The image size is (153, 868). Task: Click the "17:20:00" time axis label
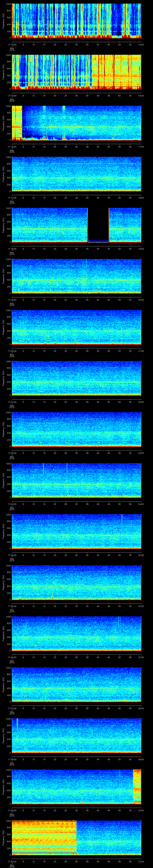click(x=12, y=351)
